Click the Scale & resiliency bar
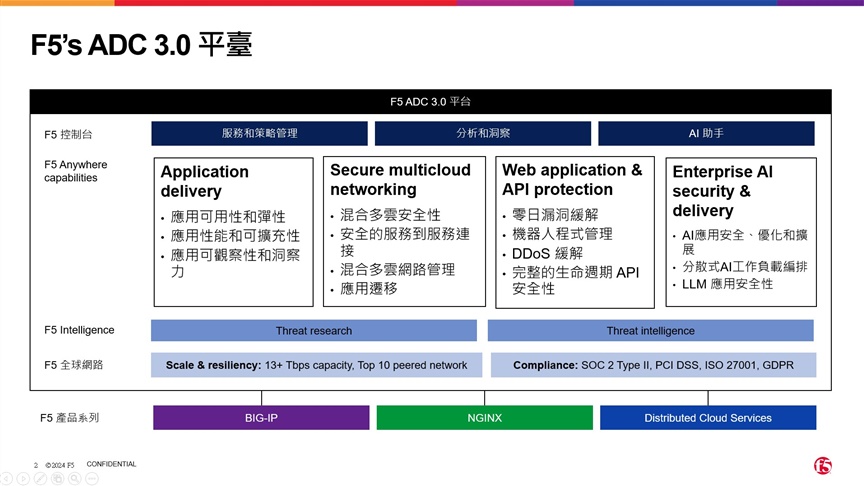The width and height of the screenshot is (864, 486). [x=316, y=365]
